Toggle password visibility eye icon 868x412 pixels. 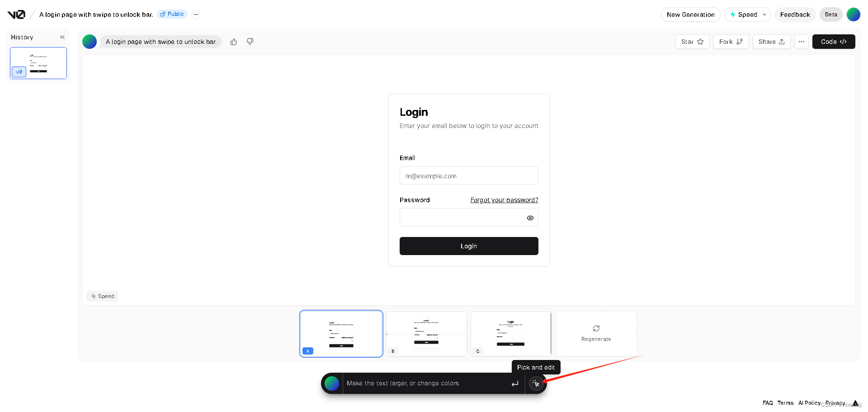(x=530, y=218)
